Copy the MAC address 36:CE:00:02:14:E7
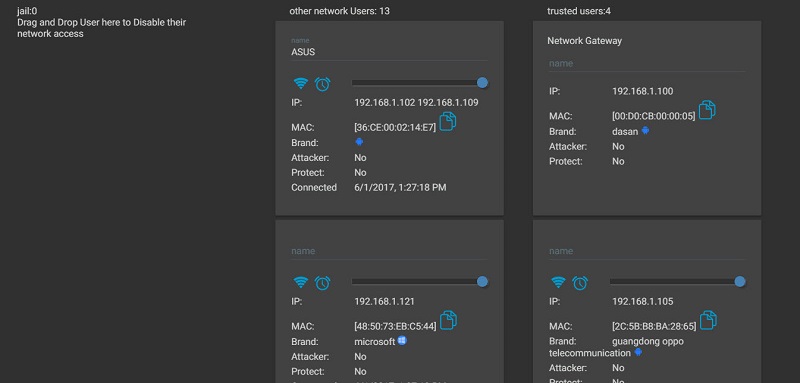 (x=447, y=121)
